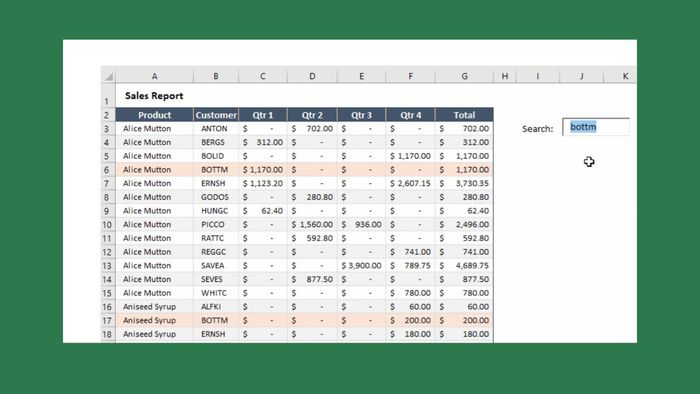Select row 6 header
The image size is (700, 394).
click(x=108, y=170)
